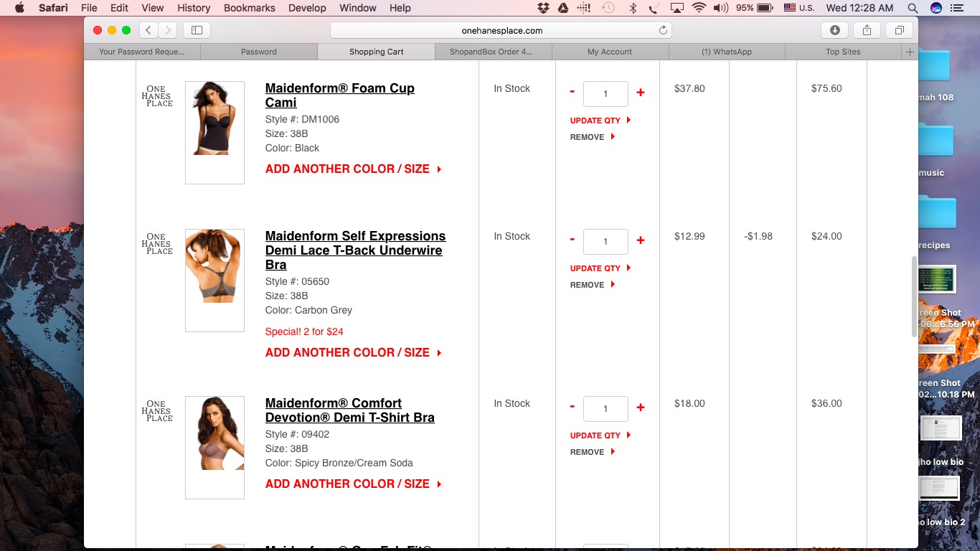Open the Develop menu
This screenshot has width=980, height=551.
308,8
